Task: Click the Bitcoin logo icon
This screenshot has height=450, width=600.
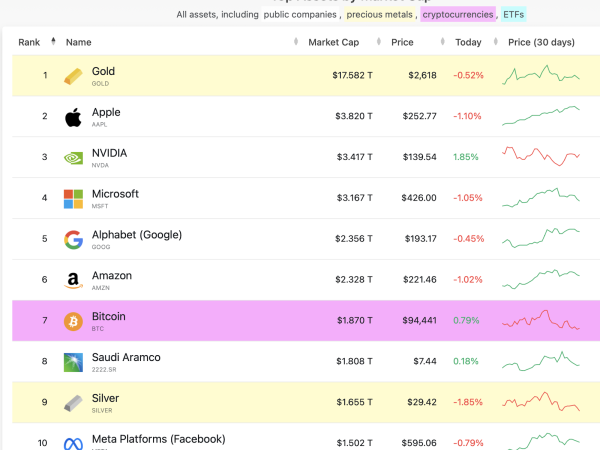Action: pyautogui.click(x=73, y=321)
